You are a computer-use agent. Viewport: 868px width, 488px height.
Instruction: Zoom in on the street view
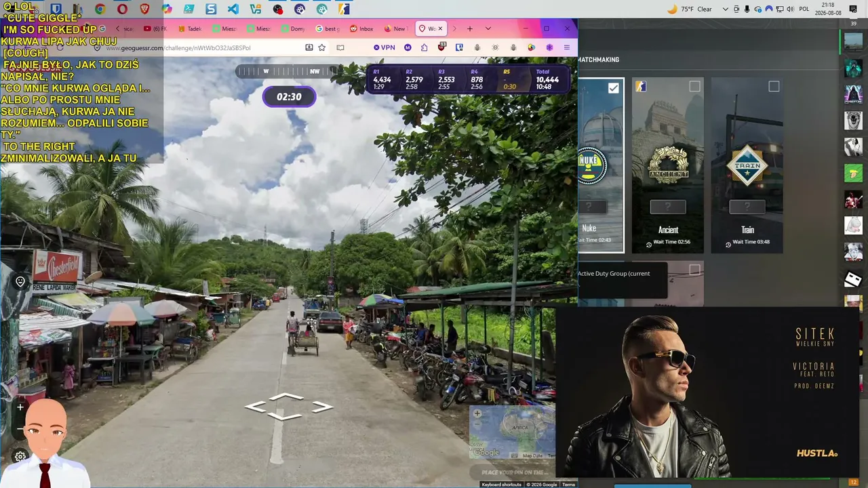pos(20,407)
